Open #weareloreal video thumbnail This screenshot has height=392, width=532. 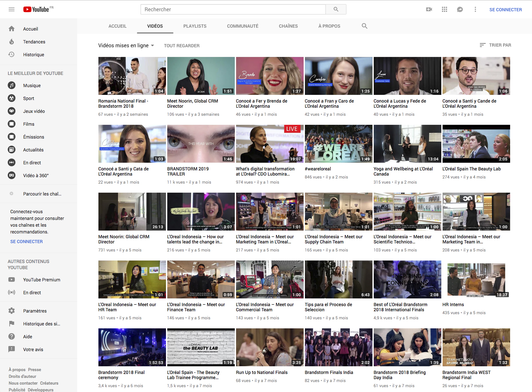pyautogui.click(x=339, y=144)
